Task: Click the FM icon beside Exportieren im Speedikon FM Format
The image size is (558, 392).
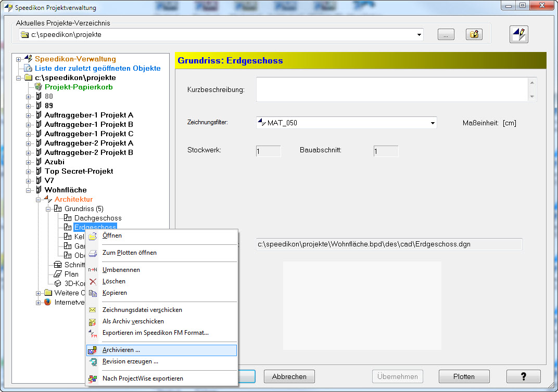Action: pyautogui.click(x=93, y=333)
